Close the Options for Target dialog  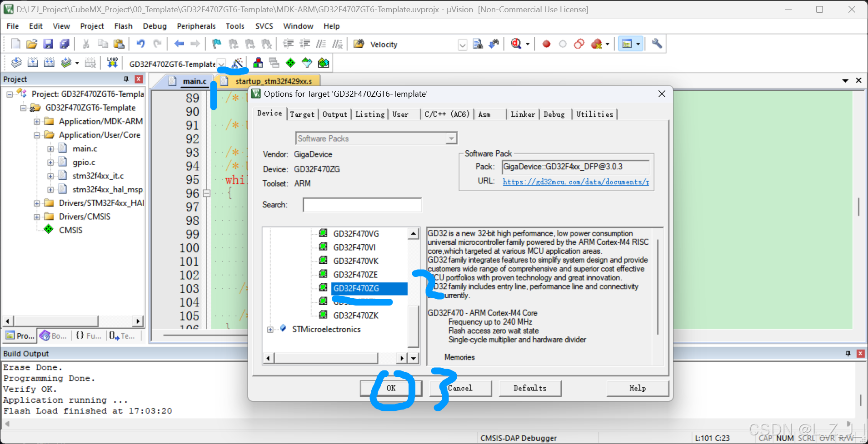pos(662,94)
